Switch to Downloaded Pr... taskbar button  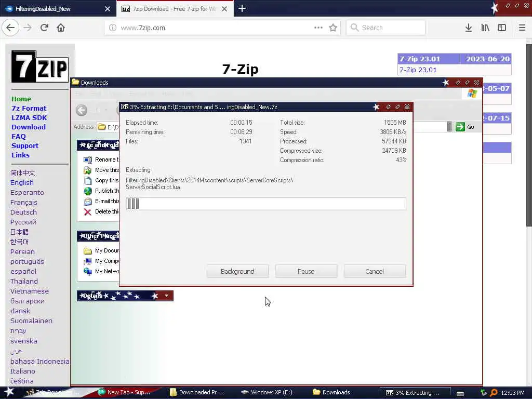pyautogui.click(x=197, y=392)
